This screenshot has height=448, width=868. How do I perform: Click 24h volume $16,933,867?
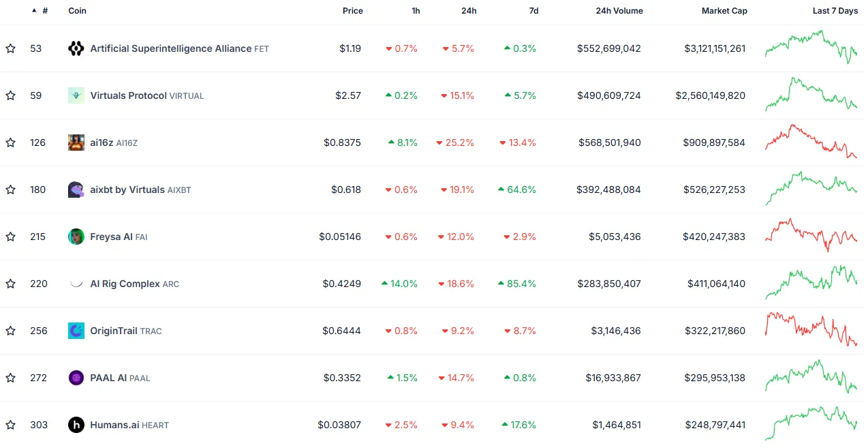click(x=613, y=378)
